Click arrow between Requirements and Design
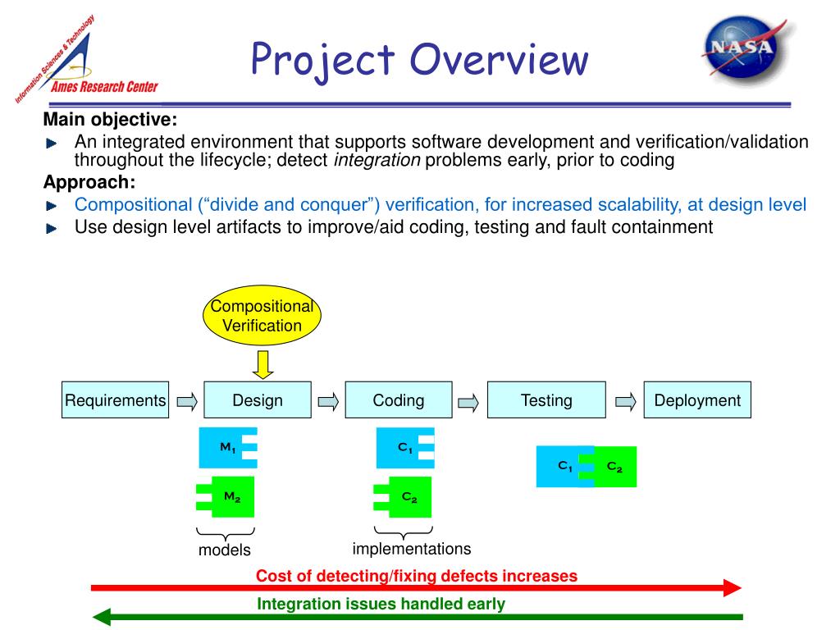Screen dimensions: 840x630 (187, 401)
